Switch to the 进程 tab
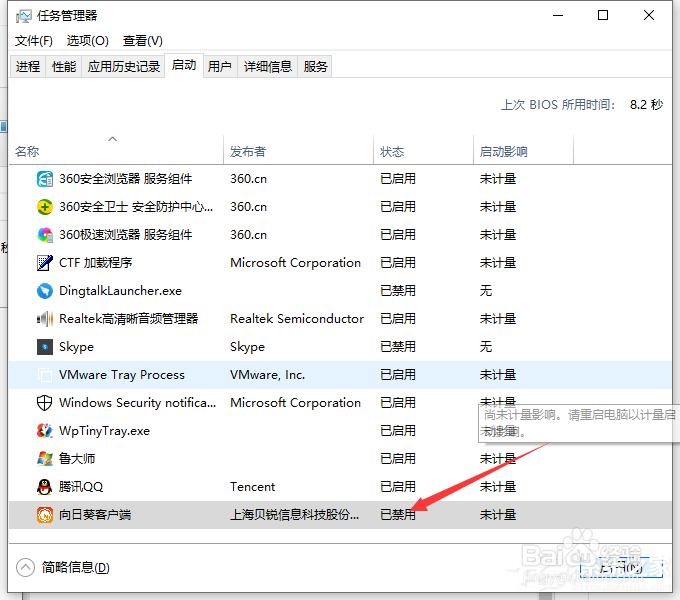Image resolution: width=680 pixels, height=600 pixels. pyautogui.click(x=28, y=66)
